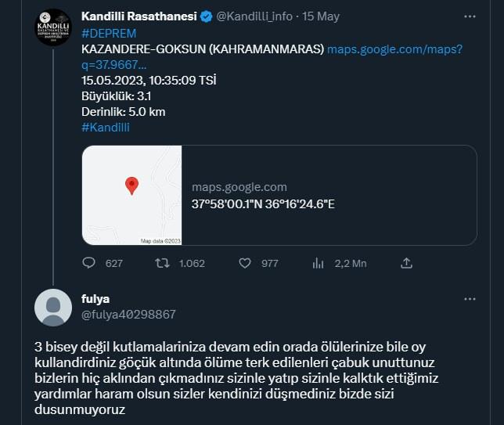Click the 15 May timestamp
Screen dimensions: 504x425
321,16
